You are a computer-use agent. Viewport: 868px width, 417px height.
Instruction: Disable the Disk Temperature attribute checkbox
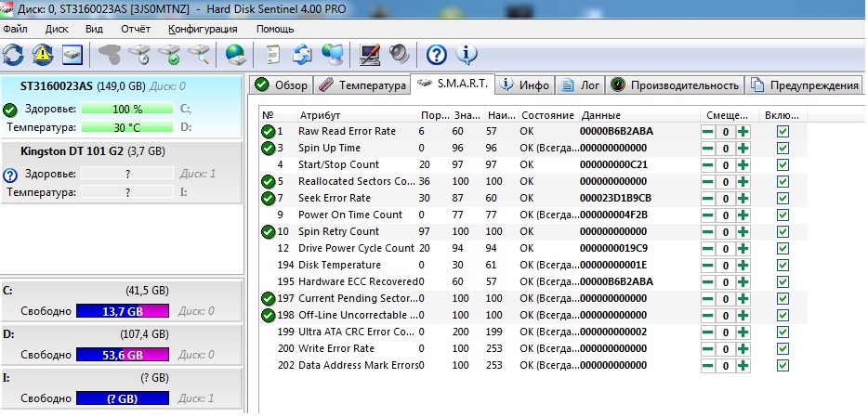(783, 265)
